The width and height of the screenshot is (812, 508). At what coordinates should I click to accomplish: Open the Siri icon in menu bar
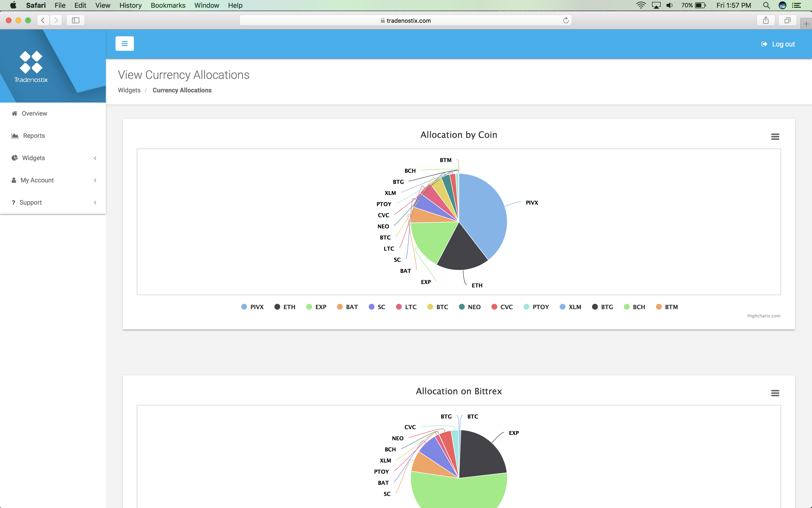coord(783,5)
